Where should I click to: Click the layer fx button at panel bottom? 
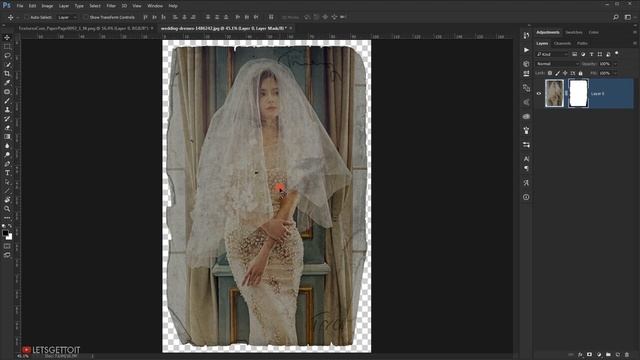[580, 355]
